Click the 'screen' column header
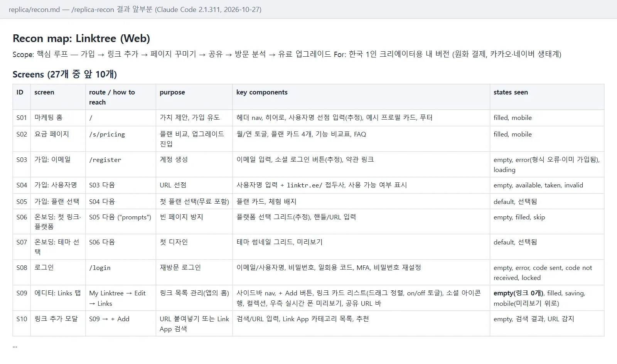The width and height of the screenshot is (617, 364). (58, 97)
